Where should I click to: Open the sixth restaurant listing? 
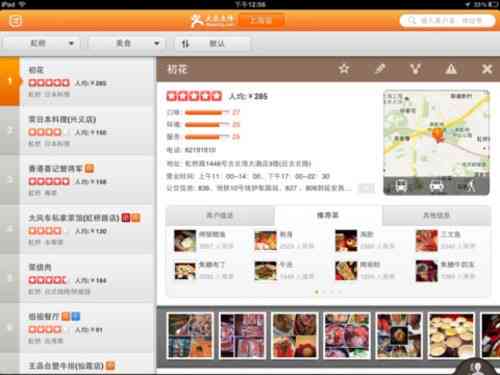click(77, 328)
